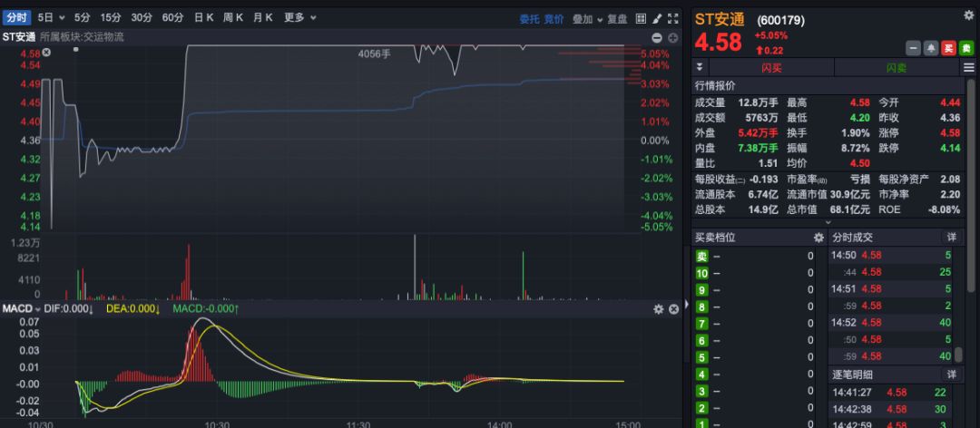
Task: Open 买卖档位 order book settings gear
Action: pyautogui.click(x=818, y=238)
